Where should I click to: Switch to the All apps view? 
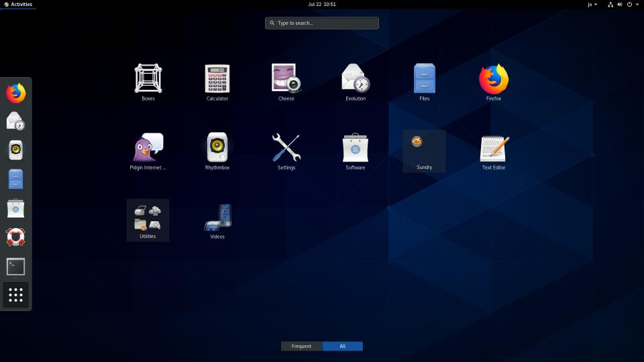(x=343, y=346)
